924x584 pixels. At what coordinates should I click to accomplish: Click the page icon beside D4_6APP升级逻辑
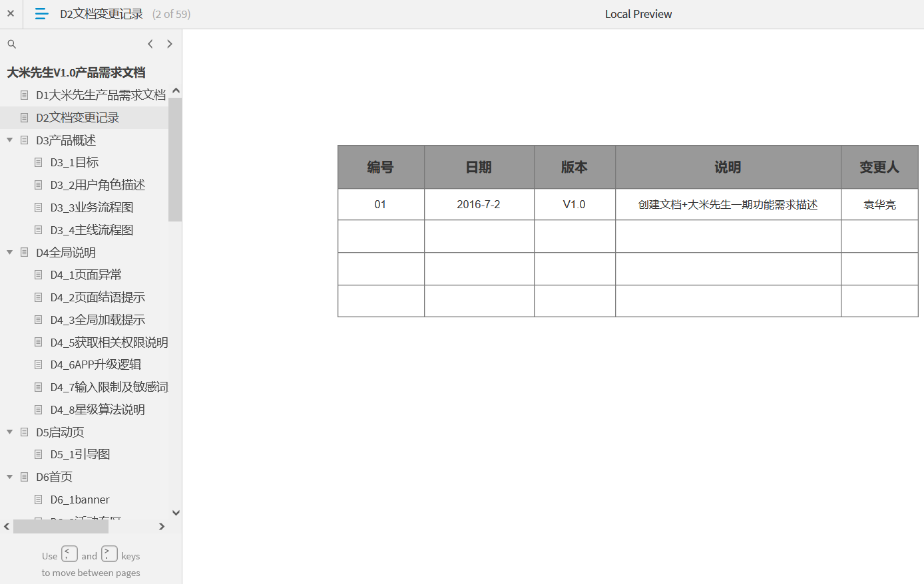click(x=39, y=365)
